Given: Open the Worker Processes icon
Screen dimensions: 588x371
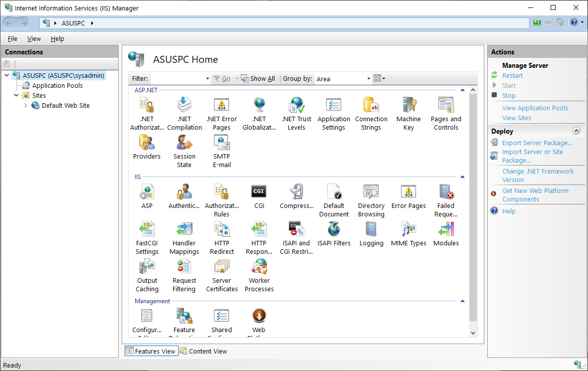Looking at the screenshot, I should (x=259, y=275).
